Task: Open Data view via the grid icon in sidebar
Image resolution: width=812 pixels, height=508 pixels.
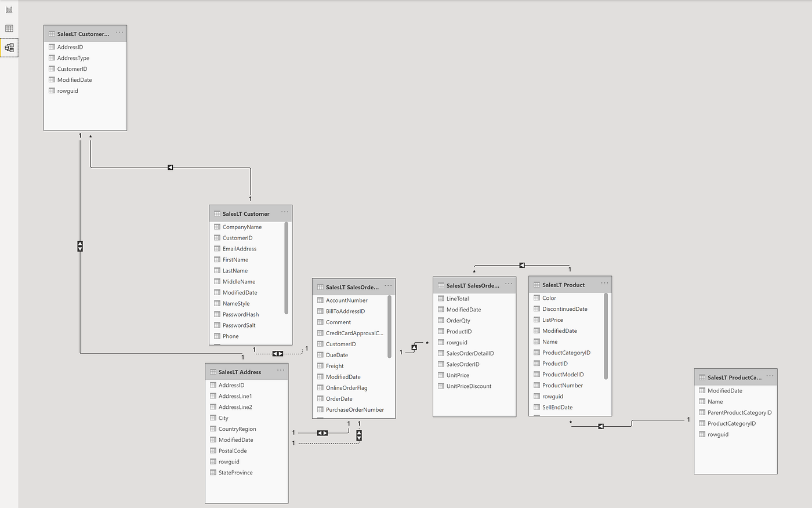Action: coord(9,27)
